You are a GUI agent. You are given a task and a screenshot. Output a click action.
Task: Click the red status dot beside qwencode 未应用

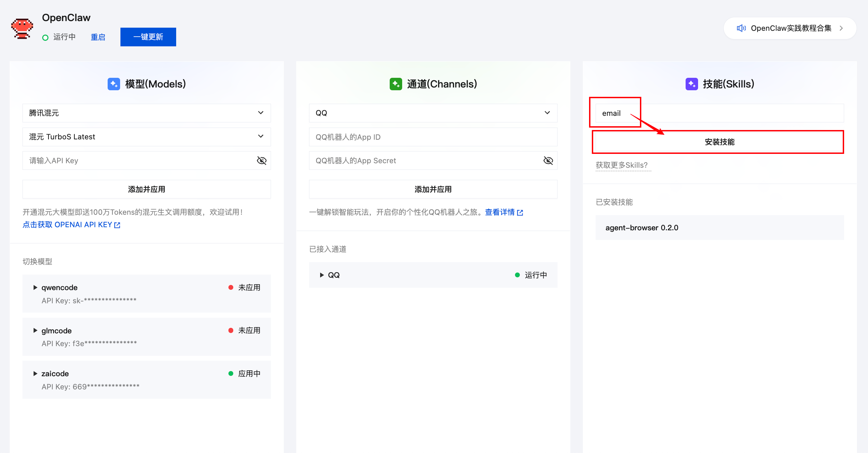231,287
